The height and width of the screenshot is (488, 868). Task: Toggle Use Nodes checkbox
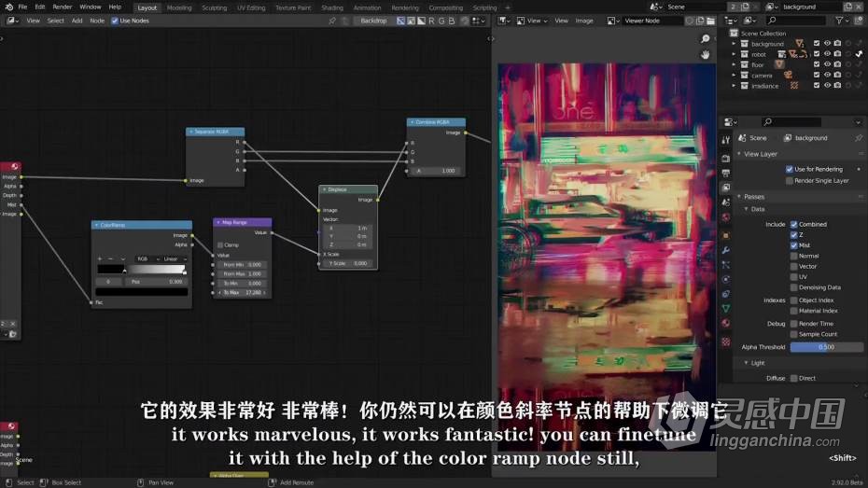click(115, 21)
